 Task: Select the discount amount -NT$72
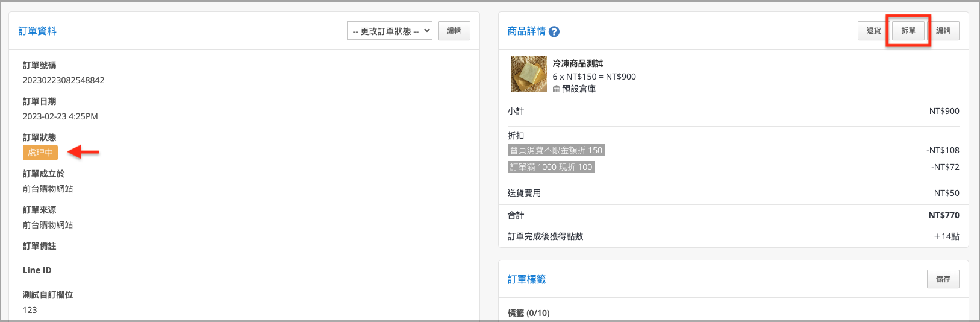(946, 167)
